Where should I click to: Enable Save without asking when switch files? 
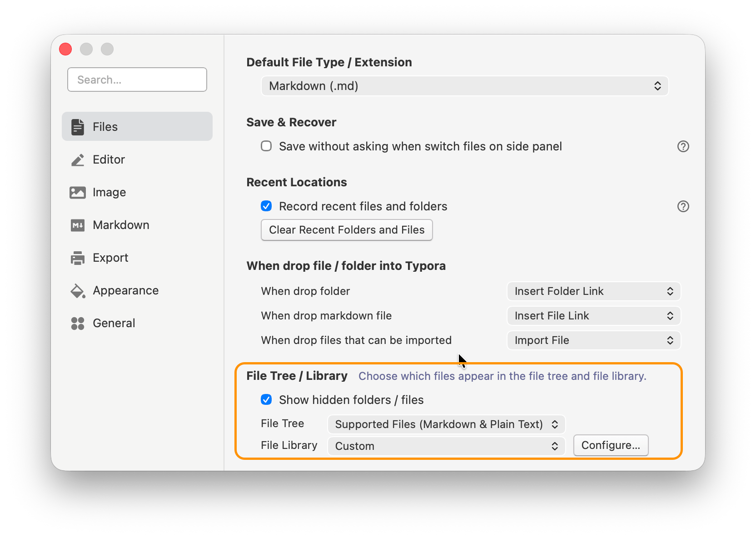point(266,146)
